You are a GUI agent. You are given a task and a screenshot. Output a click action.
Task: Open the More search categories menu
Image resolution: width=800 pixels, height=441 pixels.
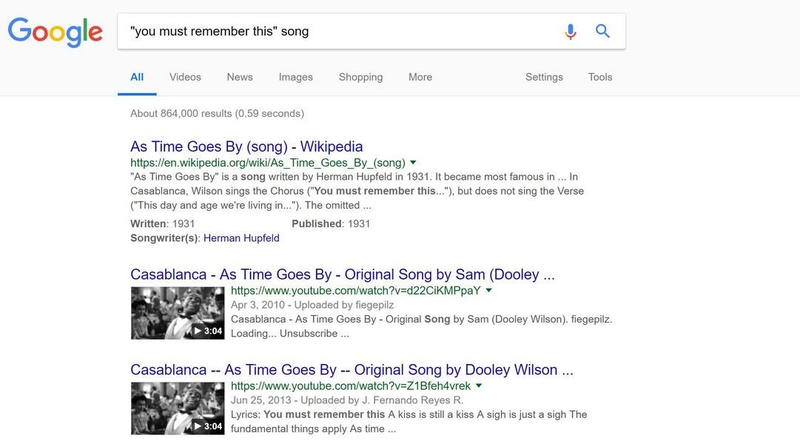pos(420,77)
